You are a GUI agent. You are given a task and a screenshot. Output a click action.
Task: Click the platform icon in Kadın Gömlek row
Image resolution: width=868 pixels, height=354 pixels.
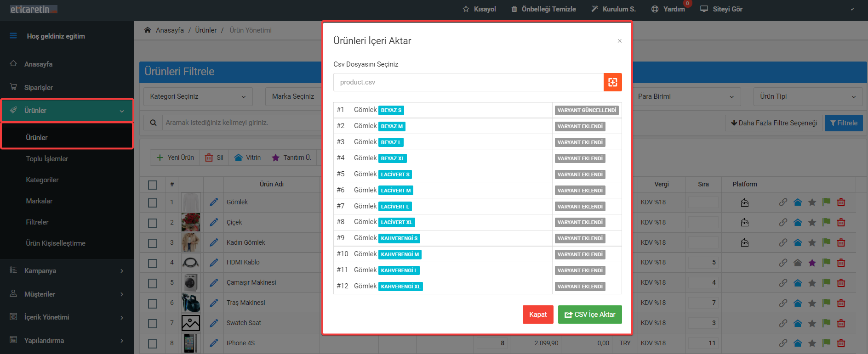(745, 242)
